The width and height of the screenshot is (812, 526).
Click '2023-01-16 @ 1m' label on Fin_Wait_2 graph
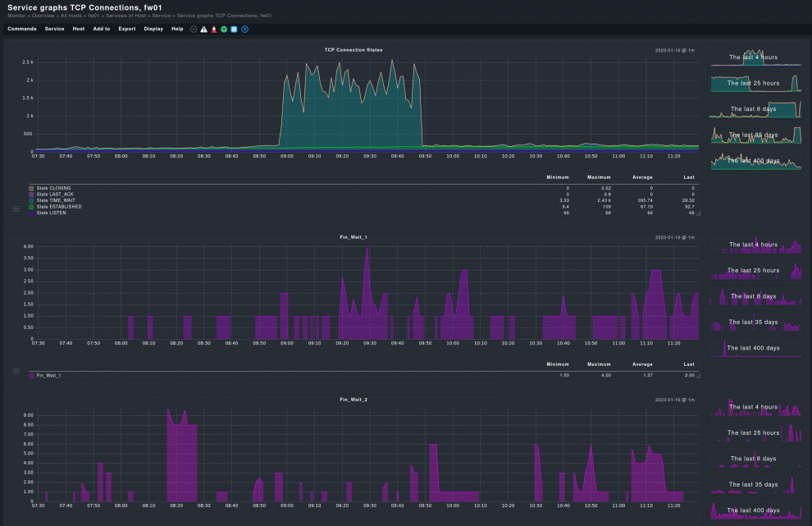click(x=675, y=400)
